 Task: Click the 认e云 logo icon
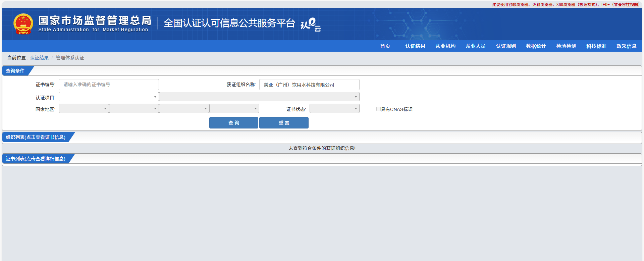[311, 24]
